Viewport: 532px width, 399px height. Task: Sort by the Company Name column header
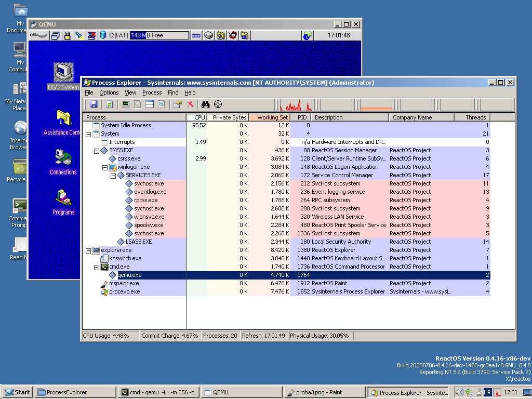tap(421, 117)
